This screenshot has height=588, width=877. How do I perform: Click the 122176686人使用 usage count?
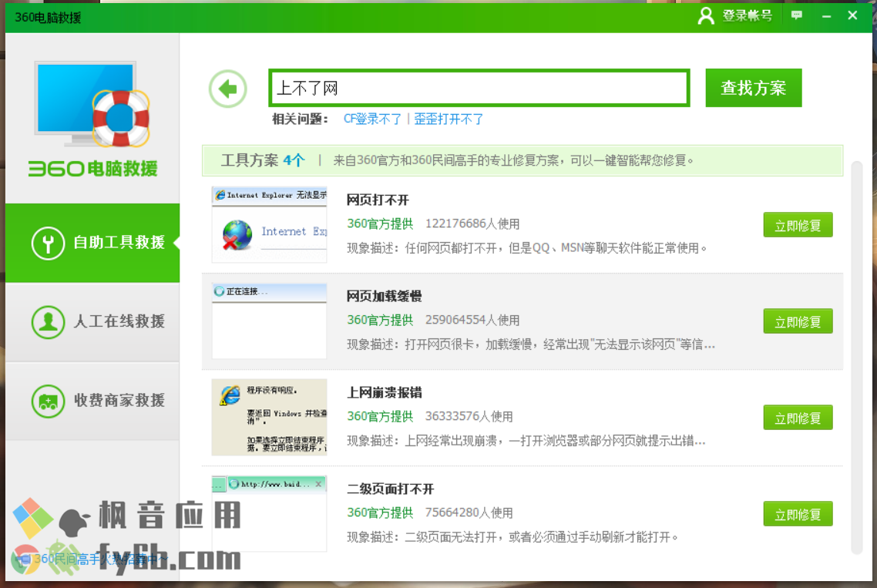(x=472, y=223)
